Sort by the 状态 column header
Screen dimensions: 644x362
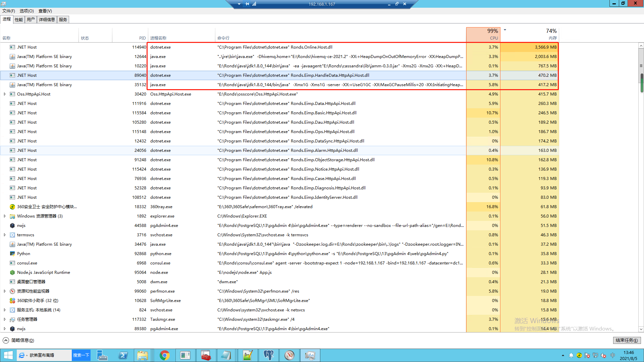(96, 34)
